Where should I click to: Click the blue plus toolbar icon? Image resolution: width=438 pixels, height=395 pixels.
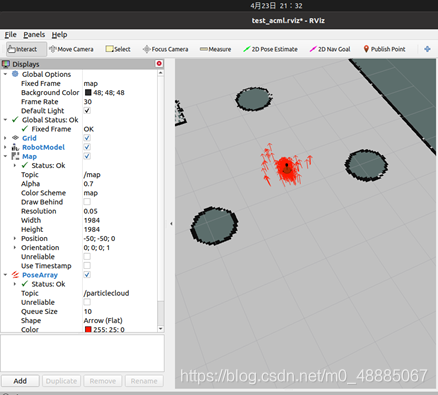tap(427, 49)
